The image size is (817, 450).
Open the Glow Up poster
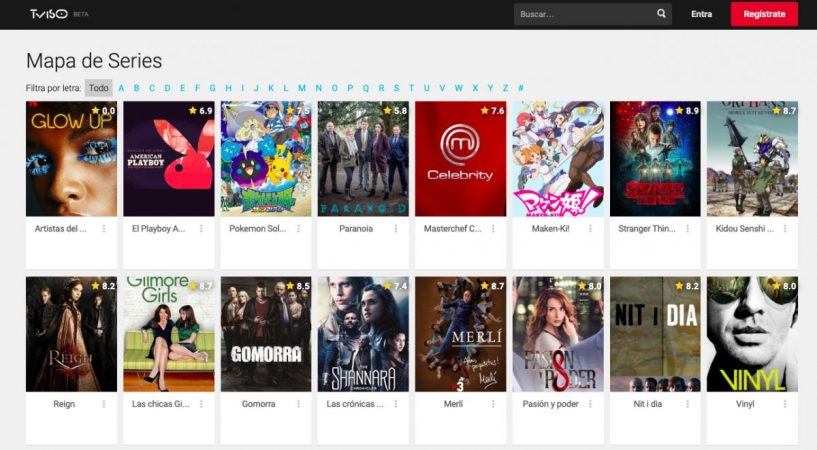[x=71, y=159]
